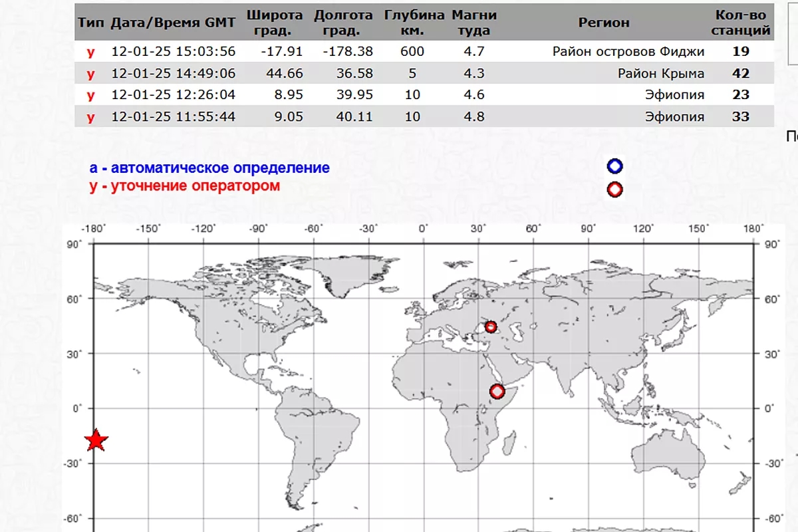Viewport: 798px width, 532px height.
Task: Click the red circle legend icon
Action: click(x=615, y=190)
